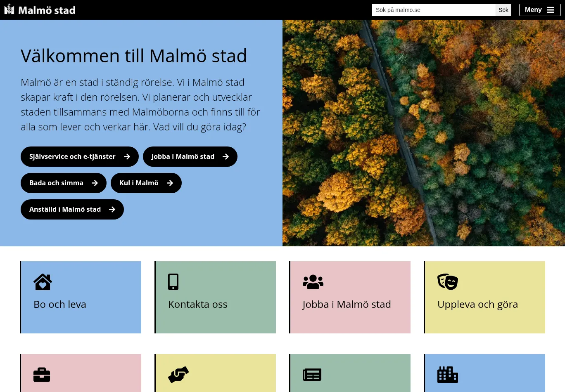Select Anställd i Malmö stad button
The image size is (565, 392).
point(72,210)
